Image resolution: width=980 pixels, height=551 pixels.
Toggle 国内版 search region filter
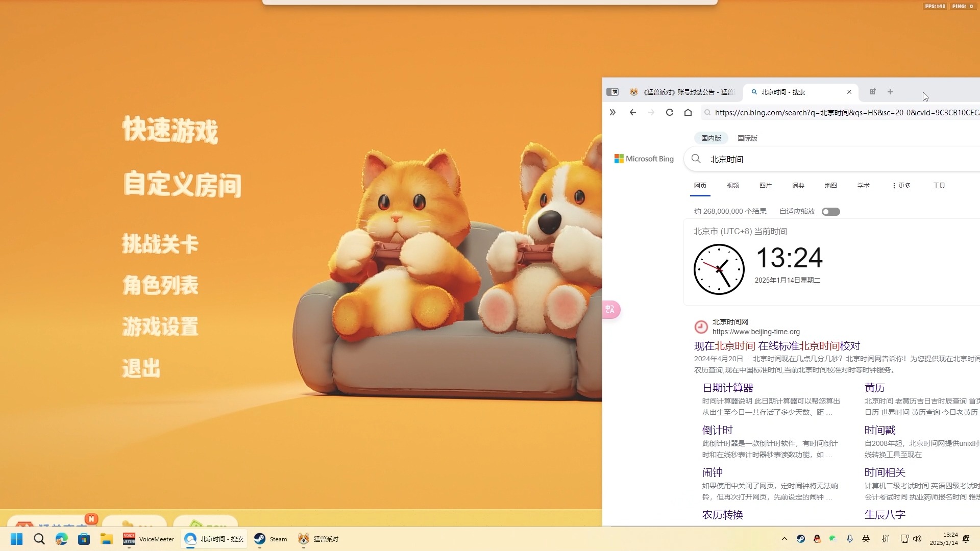click(x=712, y=138)
